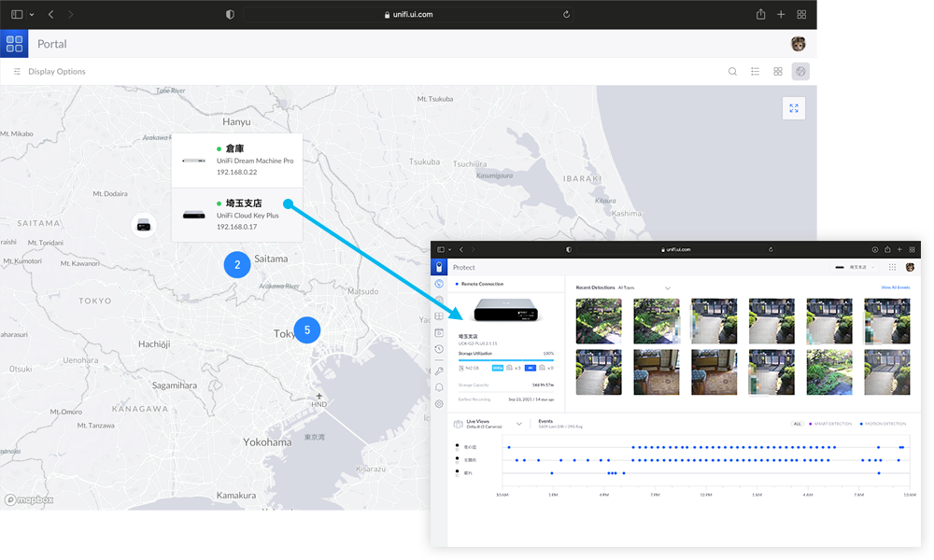Click the privacy shield icon in Portal window

click(230, 14)
